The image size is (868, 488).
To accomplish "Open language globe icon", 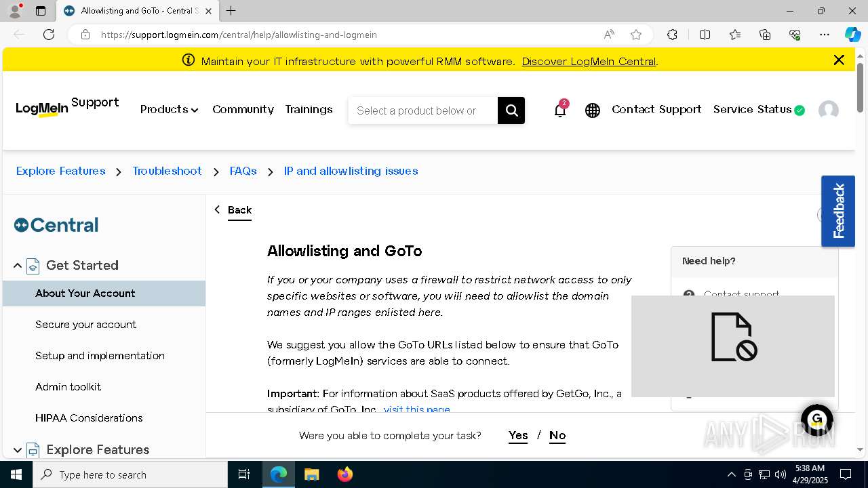I will (x=593, y=110).
